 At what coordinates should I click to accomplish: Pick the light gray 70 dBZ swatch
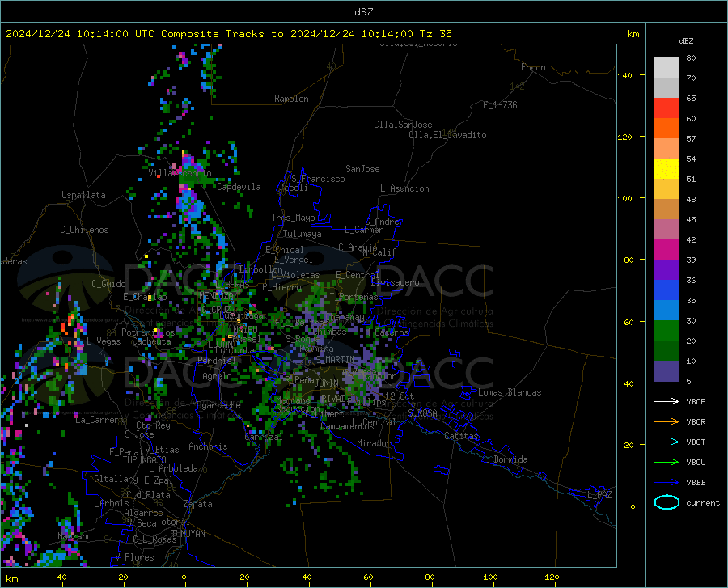coord(667,68)
